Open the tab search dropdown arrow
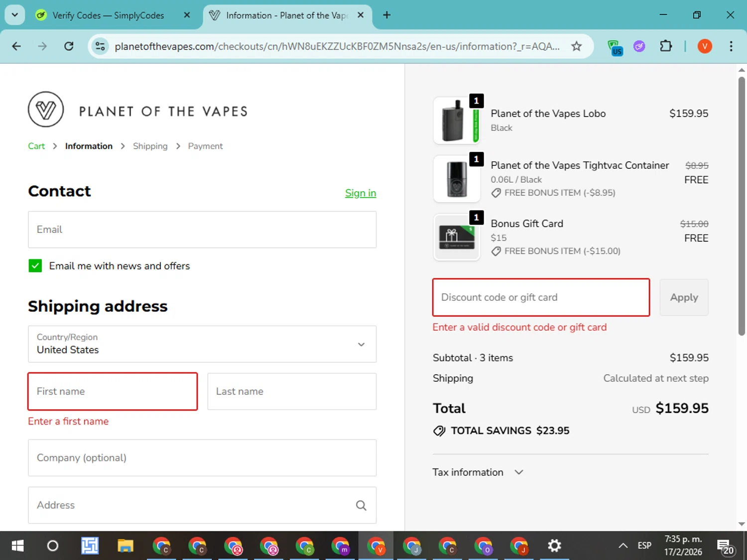The width and height of the screenshot is (747, 560). tap(15, 15)
